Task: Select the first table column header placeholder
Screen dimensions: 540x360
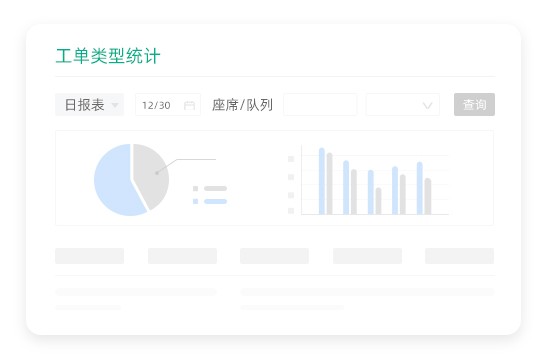Action: pyautogui.click(x=90, y=256)
